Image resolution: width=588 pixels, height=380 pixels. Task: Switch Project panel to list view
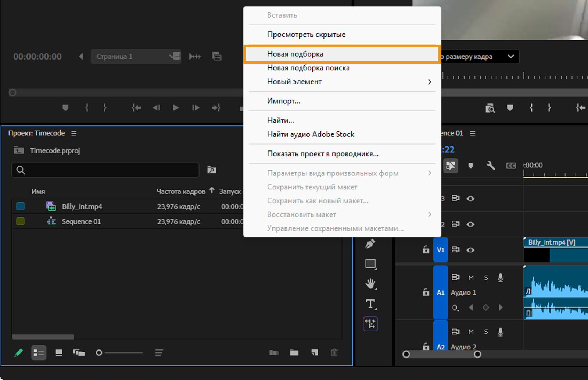[x=39, y=353]
